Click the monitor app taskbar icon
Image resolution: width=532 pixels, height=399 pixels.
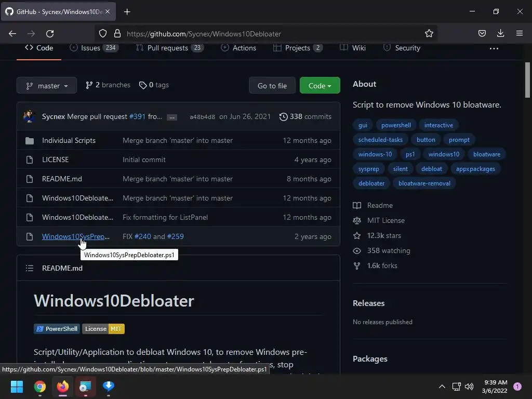86,386
